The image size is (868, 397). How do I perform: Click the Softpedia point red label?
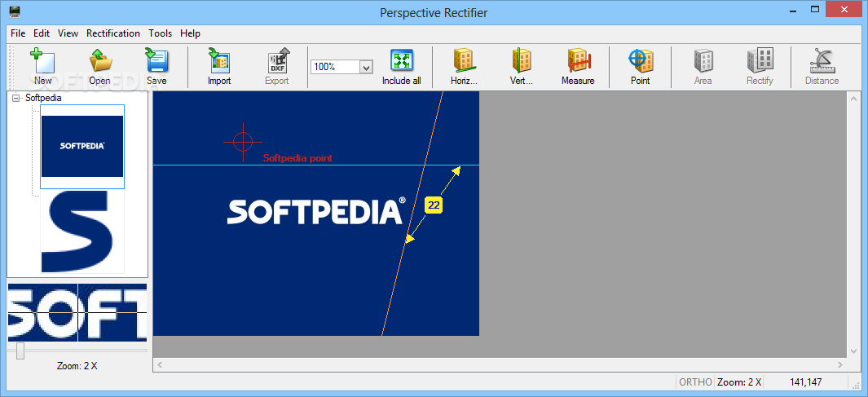[297, 158]
